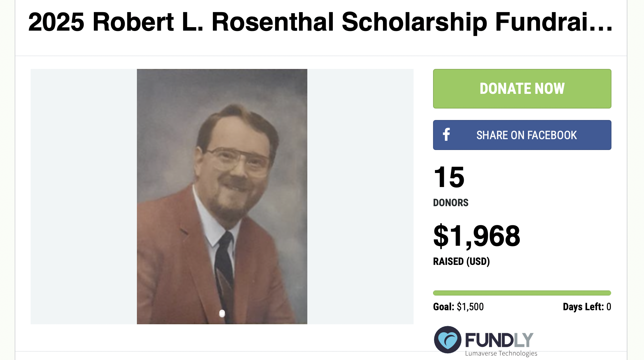
Task: Click the 2025 Robert L. Rosenthal Scholarship title
Action: (x=320, y=22)
